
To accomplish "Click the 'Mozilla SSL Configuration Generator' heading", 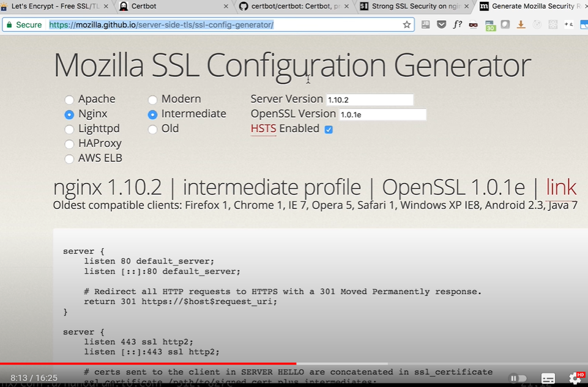I will pyautogui.click(x=292, y=65).
